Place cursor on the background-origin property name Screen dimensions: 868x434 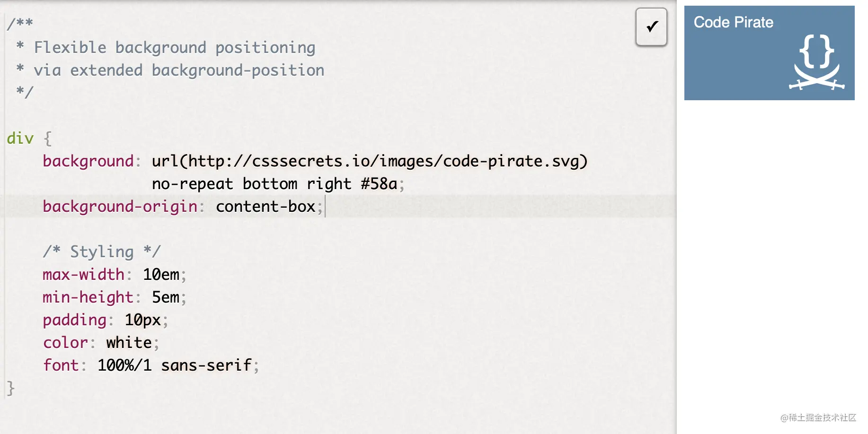click(120, 207)
